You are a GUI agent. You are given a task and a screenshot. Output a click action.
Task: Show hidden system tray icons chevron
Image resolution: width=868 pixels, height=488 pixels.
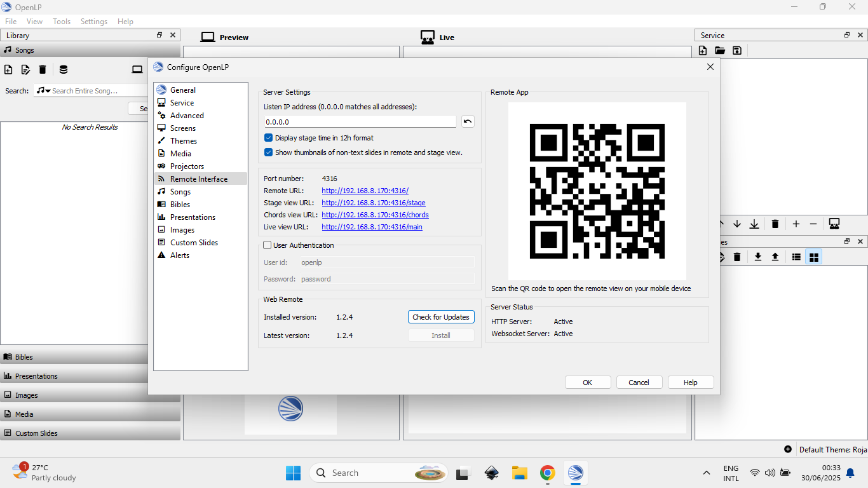(x=706, y=473)
